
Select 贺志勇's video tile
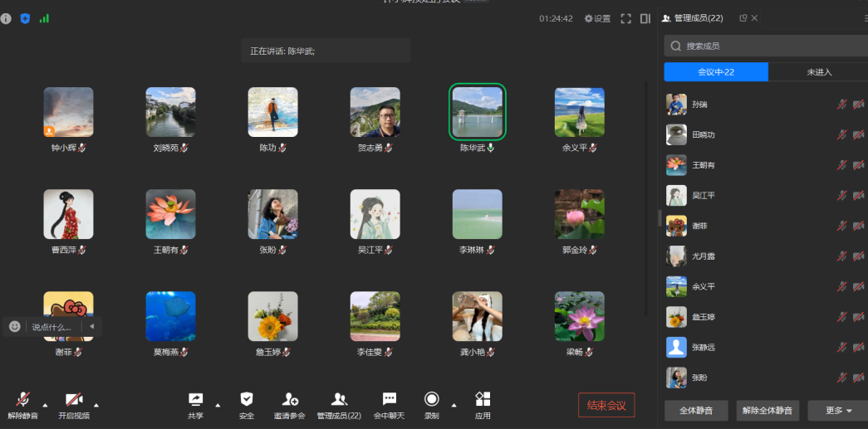pyautogui.click(x=375, y=112)
